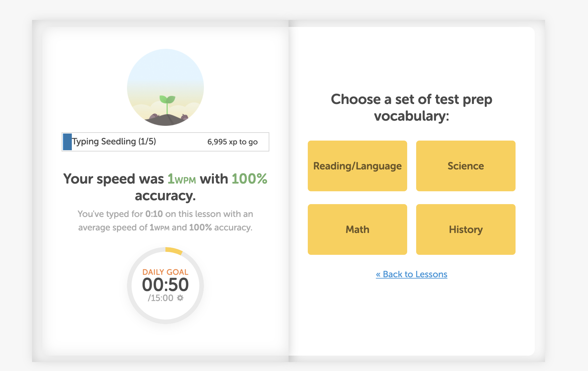Click the Typing Seedling XP progress bar
The height and width of the screenshot is (371, 588).
165,142
